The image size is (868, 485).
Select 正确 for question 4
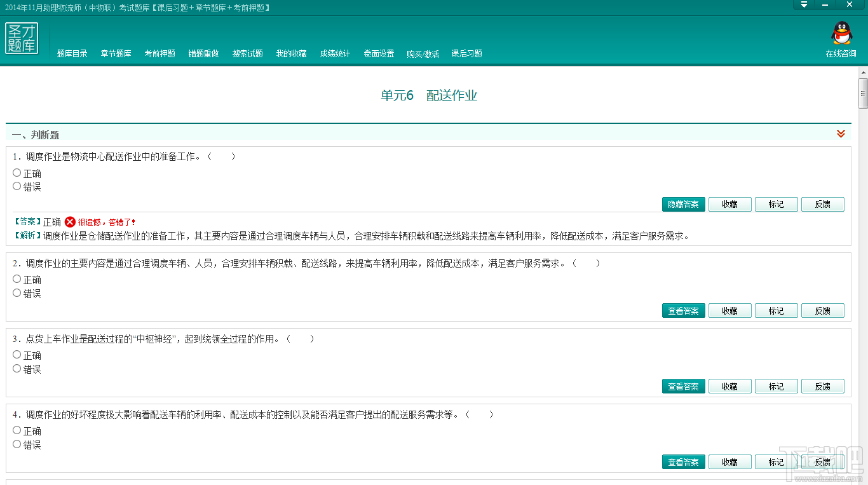coord(17,430)
